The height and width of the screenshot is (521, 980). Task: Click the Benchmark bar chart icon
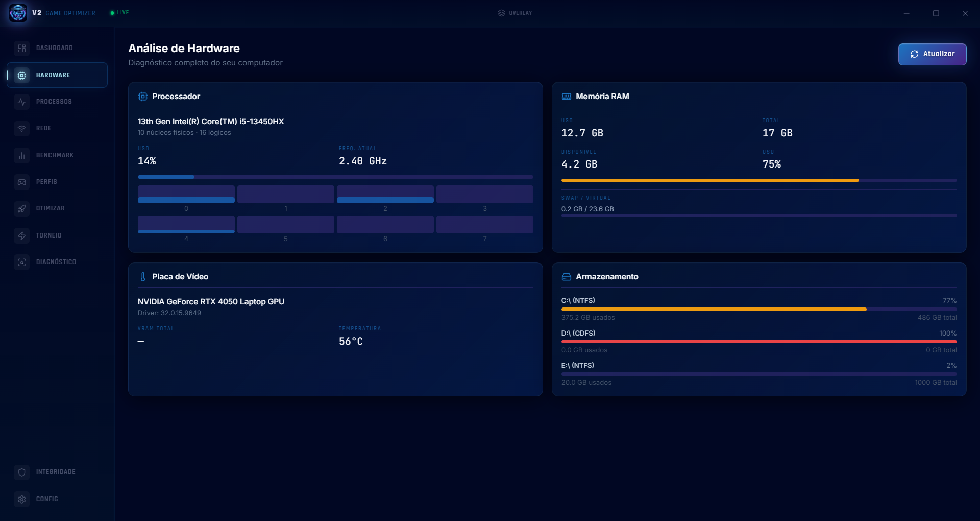pos(21,155)
